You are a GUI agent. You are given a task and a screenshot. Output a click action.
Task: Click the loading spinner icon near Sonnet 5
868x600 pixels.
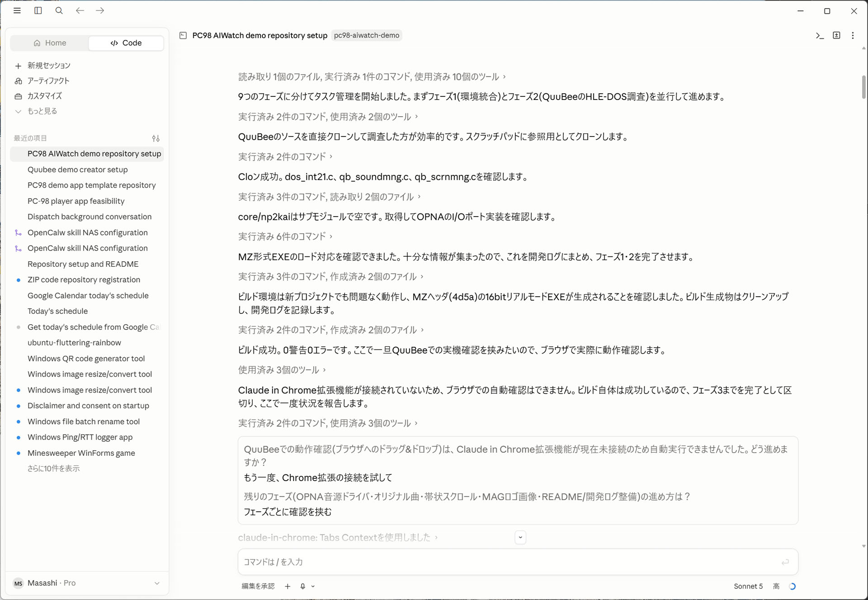pyautogui.click(x=792, y=586)
